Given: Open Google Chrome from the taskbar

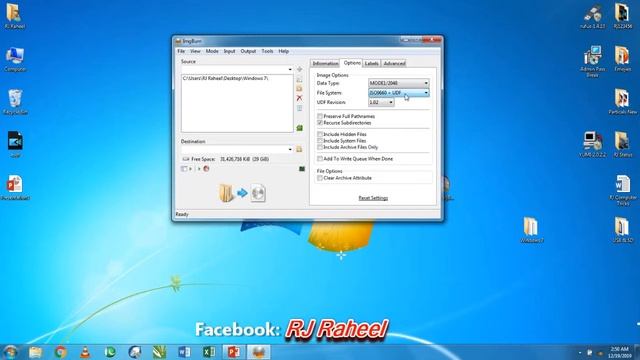Looking at the screenshot, I should coord(60,352).
